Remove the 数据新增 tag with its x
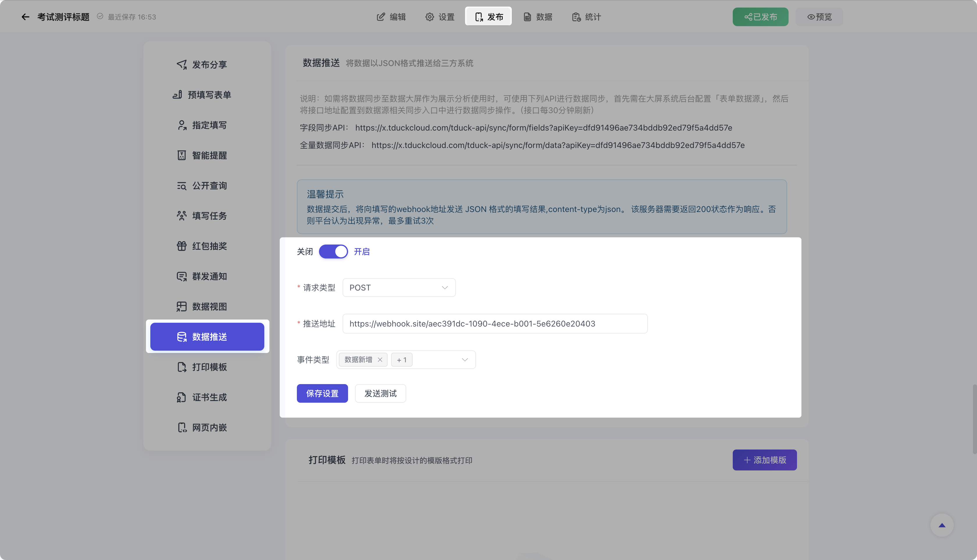Image resolution: width=977 pixels, height=560 pixels. click(380, 360)
